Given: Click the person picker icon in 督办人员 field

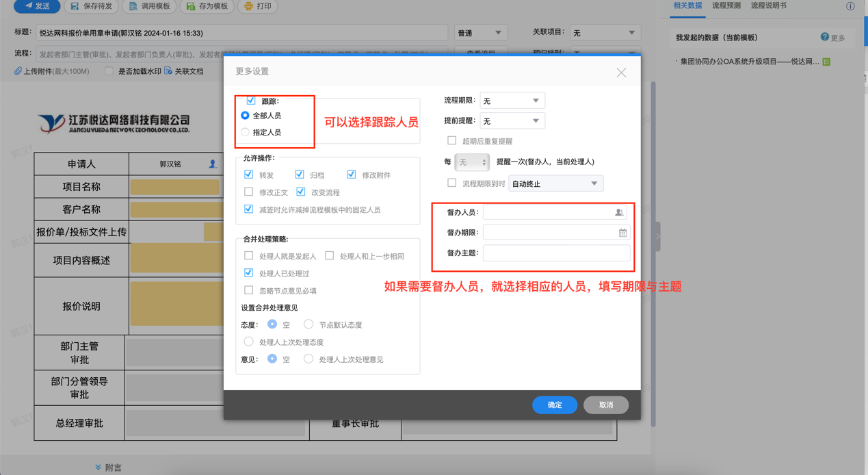Looking at the screenshot, I should (619, 213).
